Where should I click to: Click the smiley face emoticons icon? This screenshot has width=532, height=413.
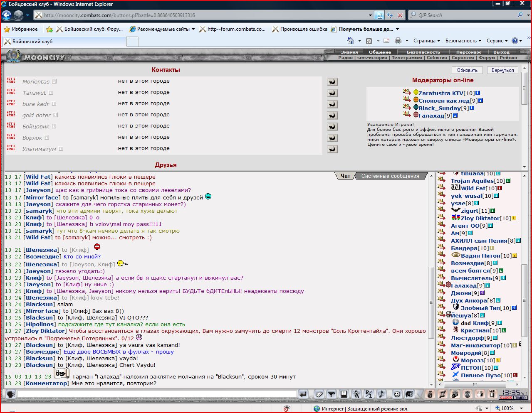tap(397, 394)
